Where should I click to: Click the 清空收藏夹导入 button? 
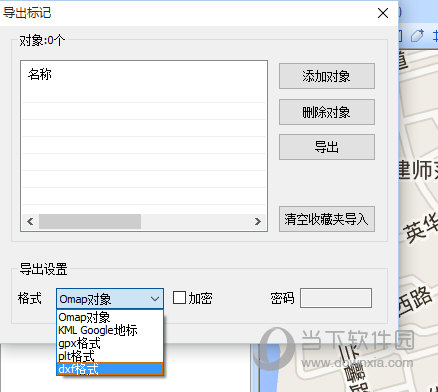click(x=327, y=219)
